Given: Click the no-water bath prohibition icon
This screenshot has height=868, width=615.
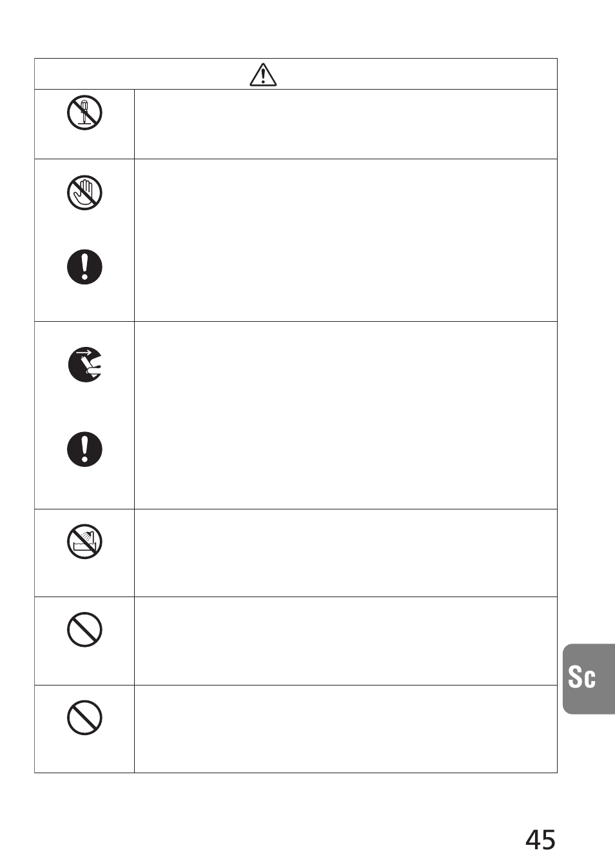Looking at the screenshot, I should [x=84, y=542].
